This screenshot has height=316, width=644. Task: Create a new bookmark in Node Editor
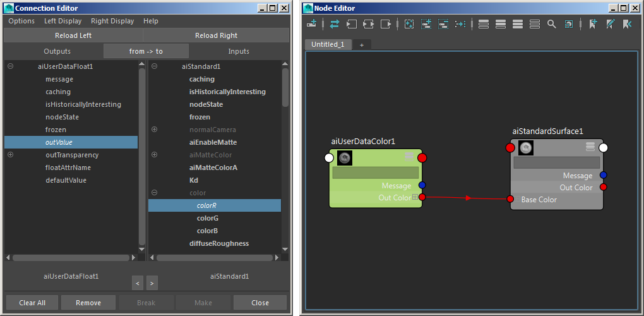[x=593, y=24]
